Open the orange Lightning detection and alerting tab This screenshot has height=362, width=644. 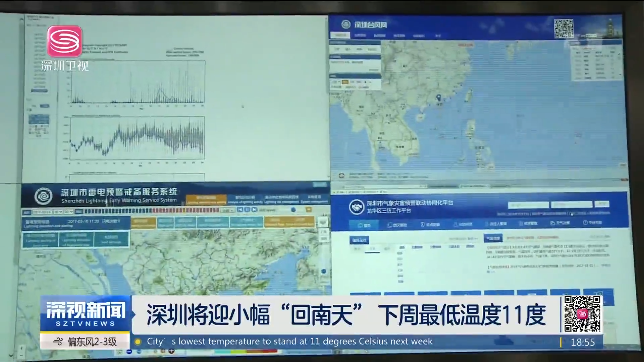[x=206, y=200]
